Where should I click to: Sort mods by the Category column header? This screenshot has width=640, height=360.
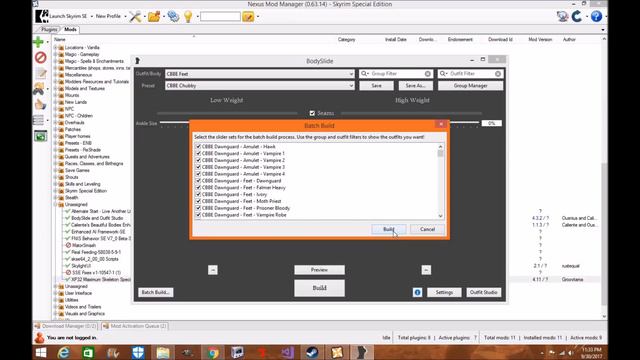(x=346, y=40)
